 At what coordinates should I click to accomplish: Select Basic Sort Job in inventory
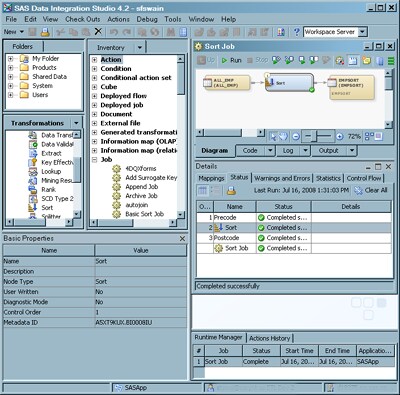tap(144, 214)
